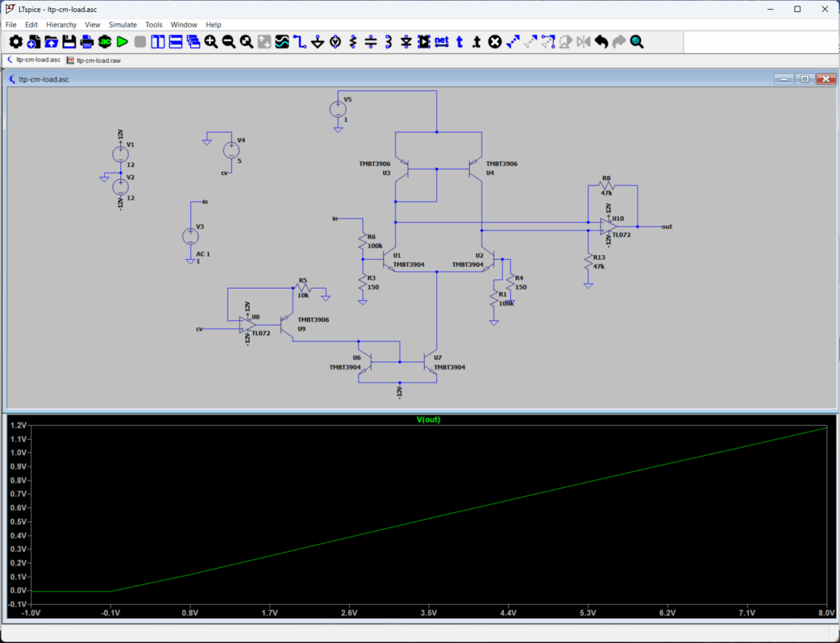Click the Net Label tool

pos(441,41)
